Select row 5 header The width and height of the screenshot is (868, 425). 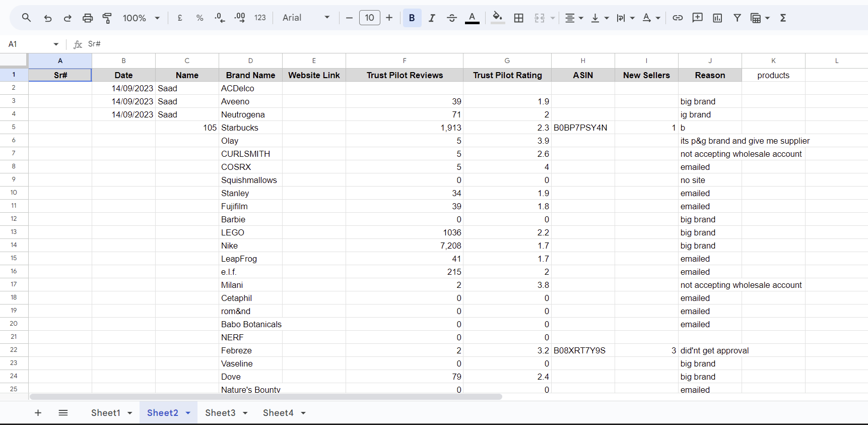coord(14,128)
